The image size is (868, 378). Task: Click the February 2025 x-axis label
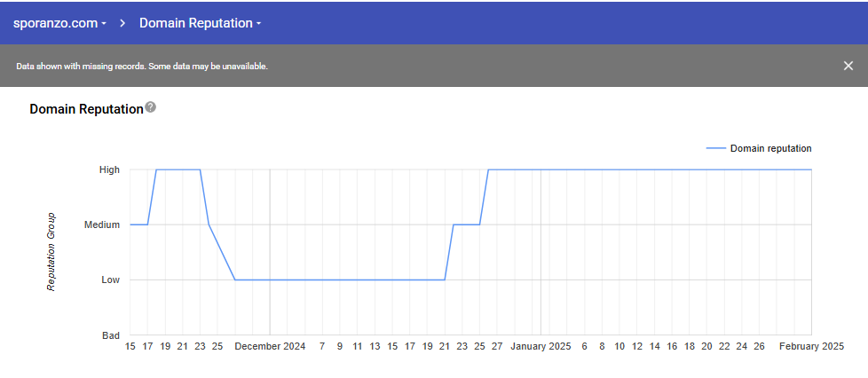point(811,346)
